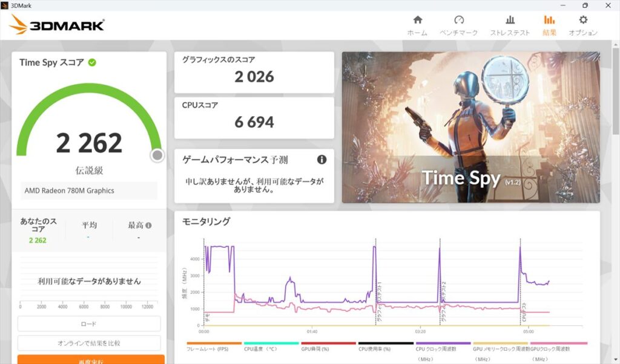Open the オプション gear icon

pyautogui.click(x=583, y=20)
